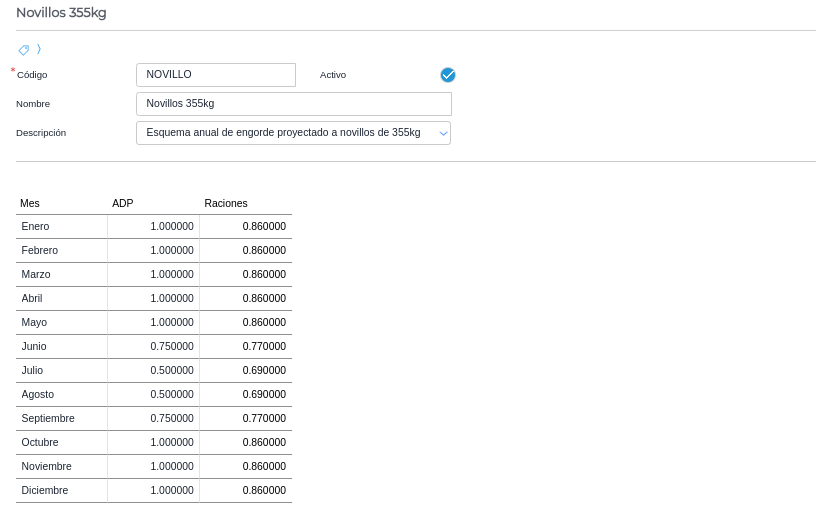Screen dimensions: 816x518
Task: Click the Raciones column header
Action: (x=226, y=203)
